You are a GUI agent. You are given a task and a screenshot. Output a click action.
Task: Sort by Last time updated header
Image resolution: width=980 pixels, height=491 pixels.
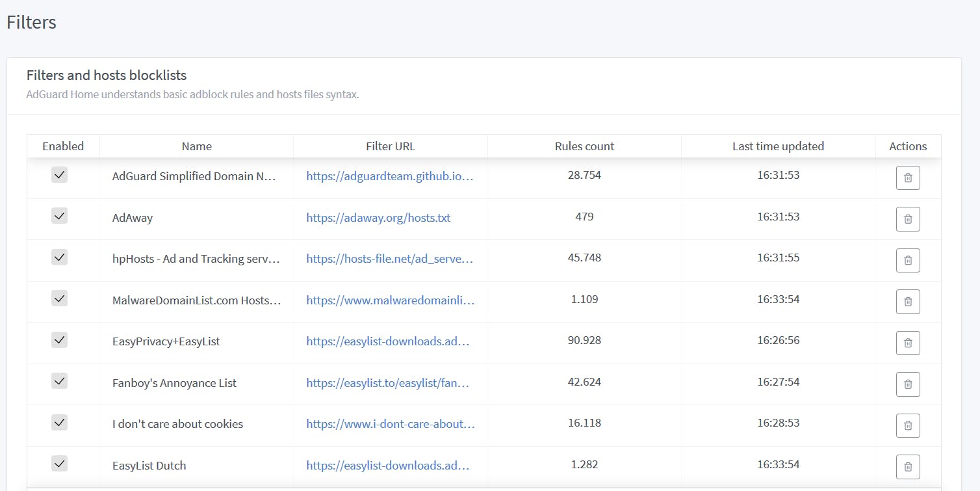778,146
